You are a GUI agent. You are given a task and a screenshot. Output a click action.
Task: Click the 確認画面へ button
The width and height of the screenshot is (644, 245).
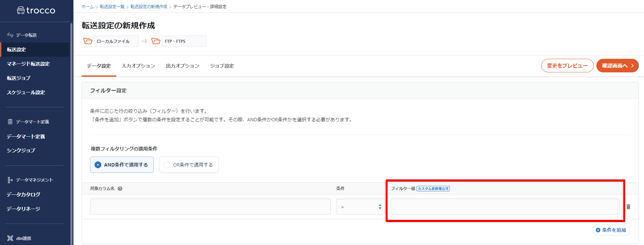(617, 66)
